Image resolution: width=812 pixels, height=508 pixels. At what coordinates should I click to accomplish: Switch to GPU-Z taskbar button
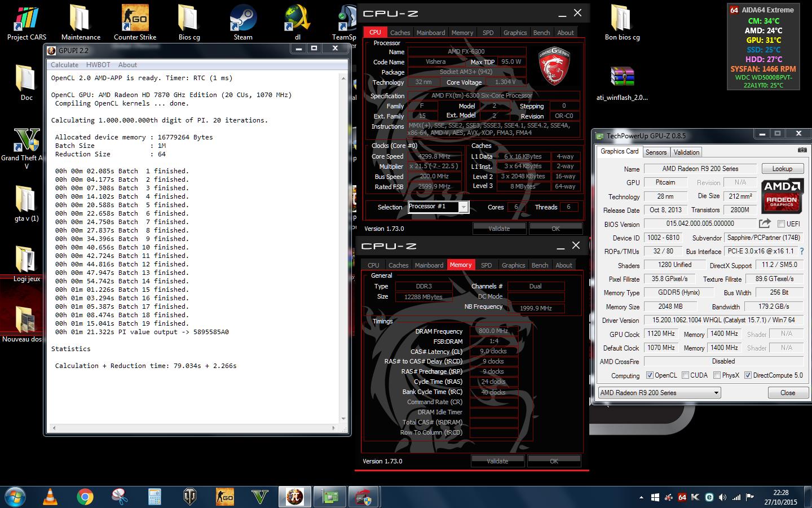click(329, 497)
